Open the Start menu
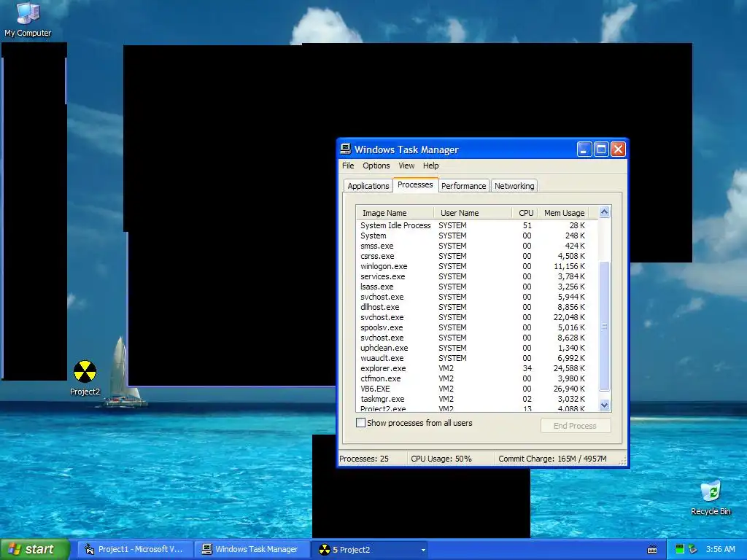The height and width of the screenshot is (560, 747). [x=34, y=550]
